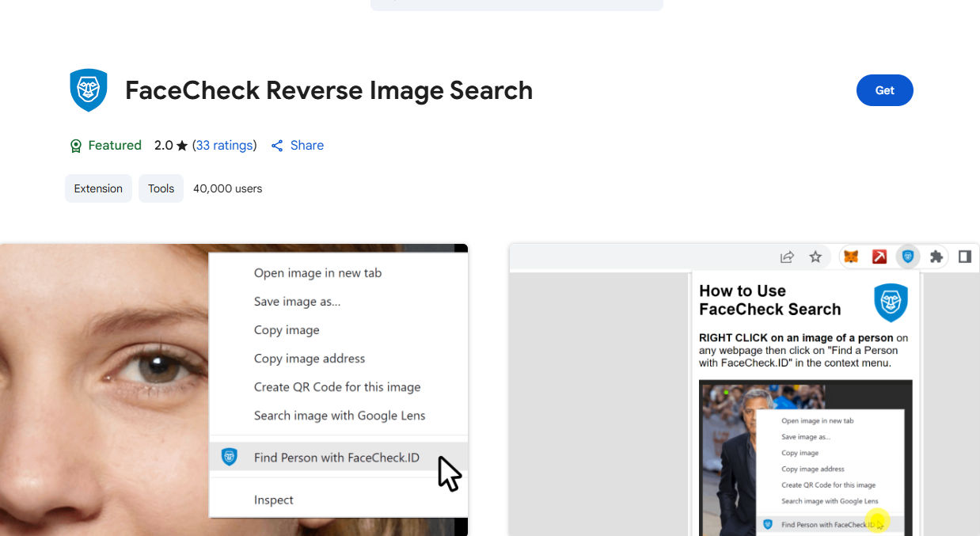Click the "2.0" rating value

pos(163,146)
